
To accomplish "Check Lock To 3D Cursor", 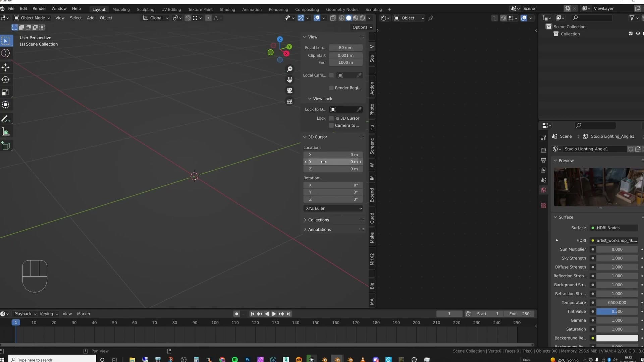I will tap(331, 118).
